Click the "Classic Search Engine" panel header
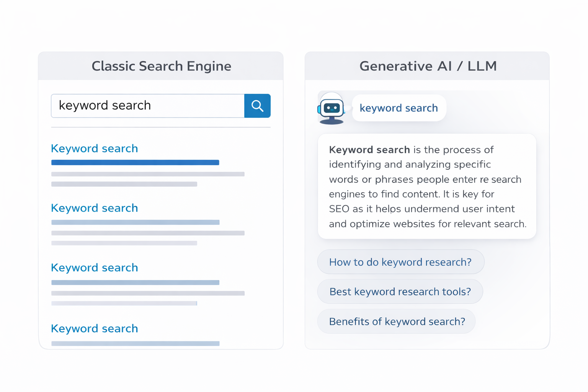The height and width of the screenshot is (392, 588). [x=161, y=66]
